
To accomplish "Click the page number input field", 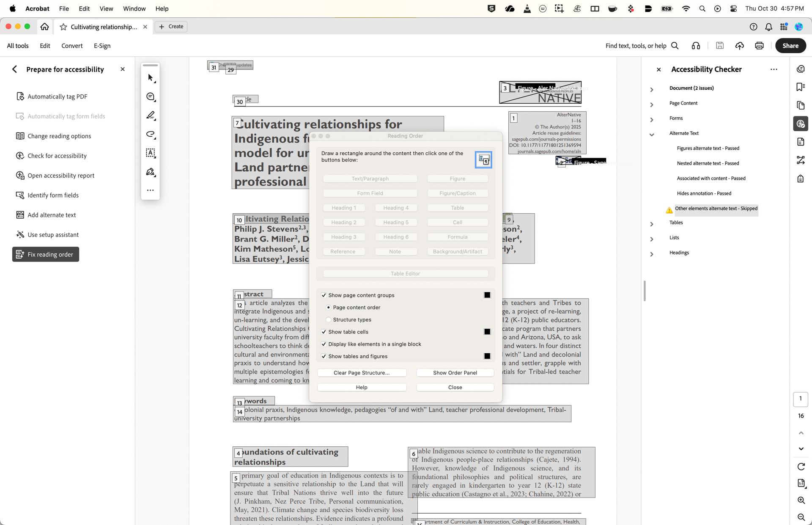I will point(800,399).
